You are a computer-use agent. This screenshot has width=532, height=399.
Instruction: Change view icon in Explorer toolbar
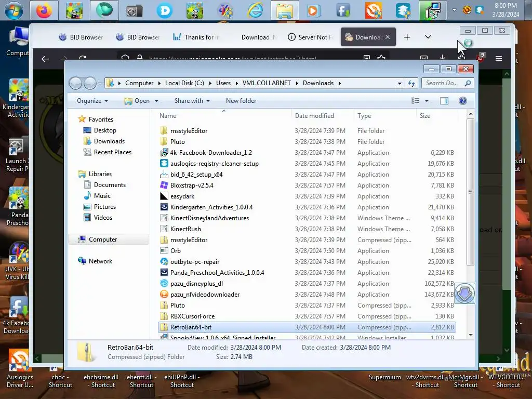415,101
